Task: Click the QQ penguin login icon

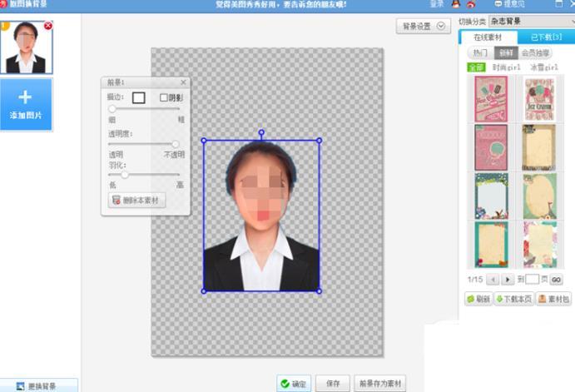Action: point(455,4)
